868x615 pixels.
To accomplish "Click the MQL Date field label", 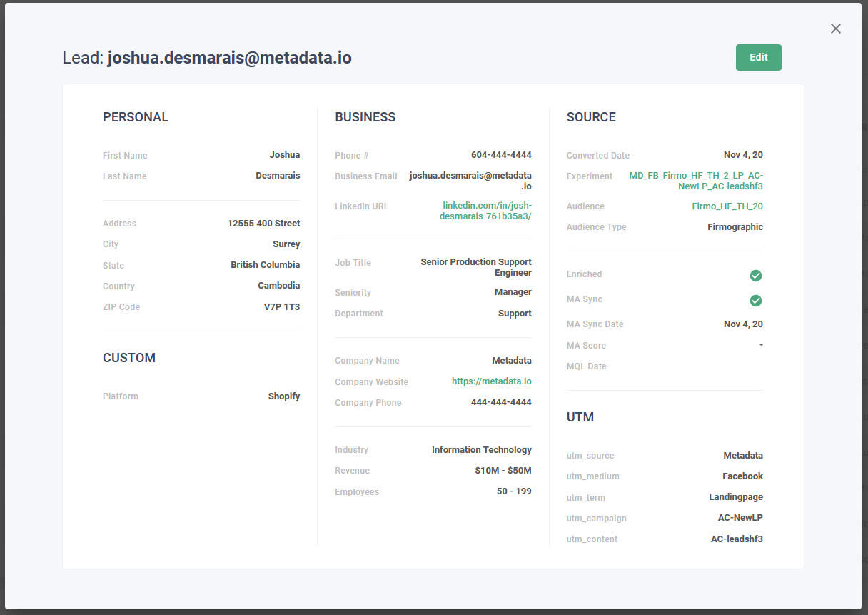I will point(587,366).
